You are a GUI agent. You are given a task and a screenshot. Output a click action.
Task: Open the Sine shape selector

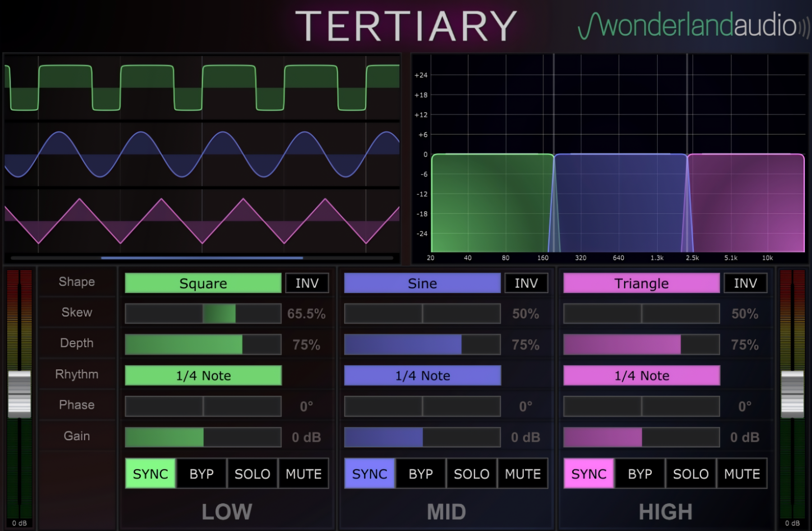pos(422,283)
